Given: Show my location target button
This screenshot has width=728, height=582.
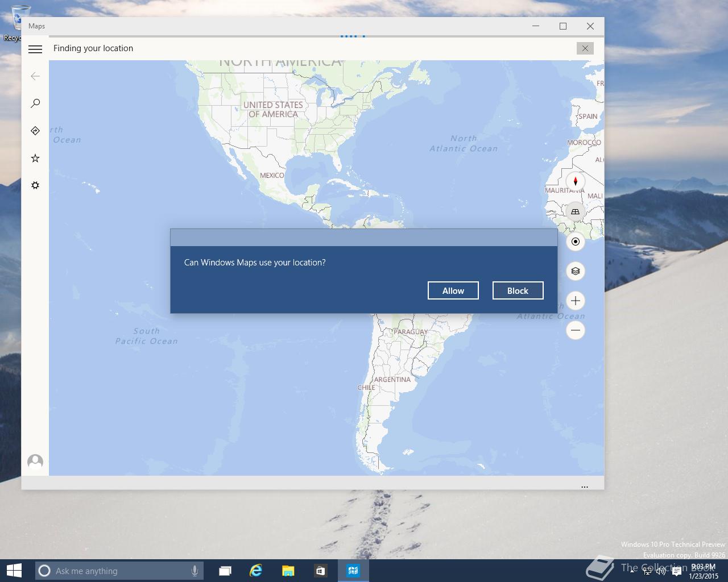Looking at the screenshot, I should (x=576, y=242).
